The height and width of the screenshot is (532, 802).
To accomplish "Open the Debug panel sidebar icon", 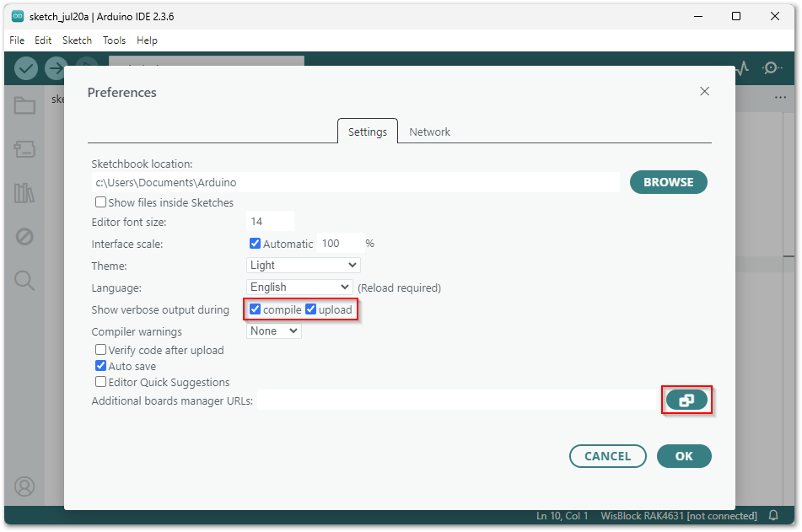I will pos(24,237).
